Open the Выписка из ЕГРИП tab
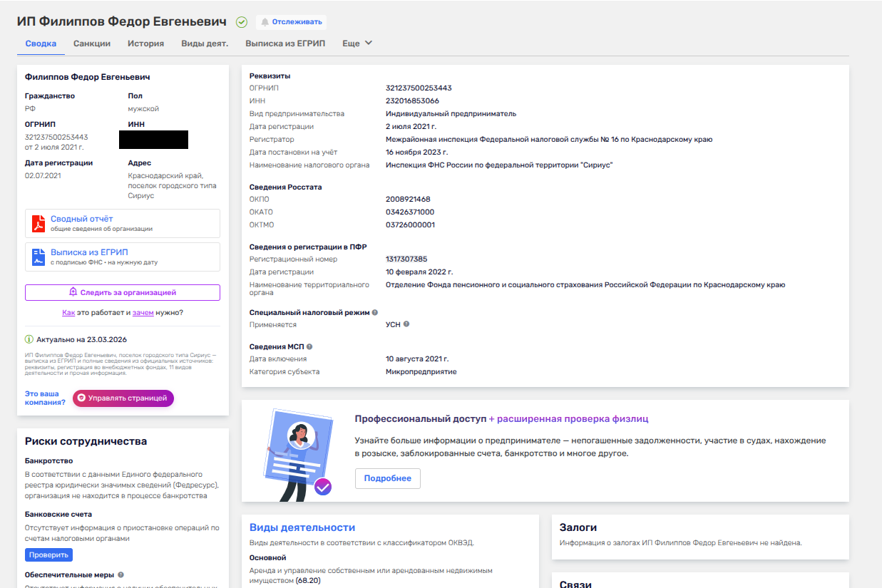This screenshot has height=588, width=882. click(285, 43)
